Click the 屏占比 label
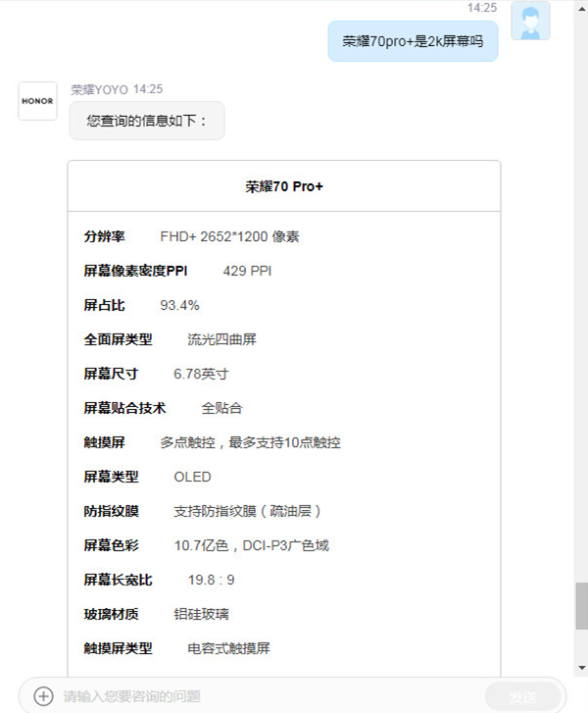The image size is (588, 713). [105, 305]
